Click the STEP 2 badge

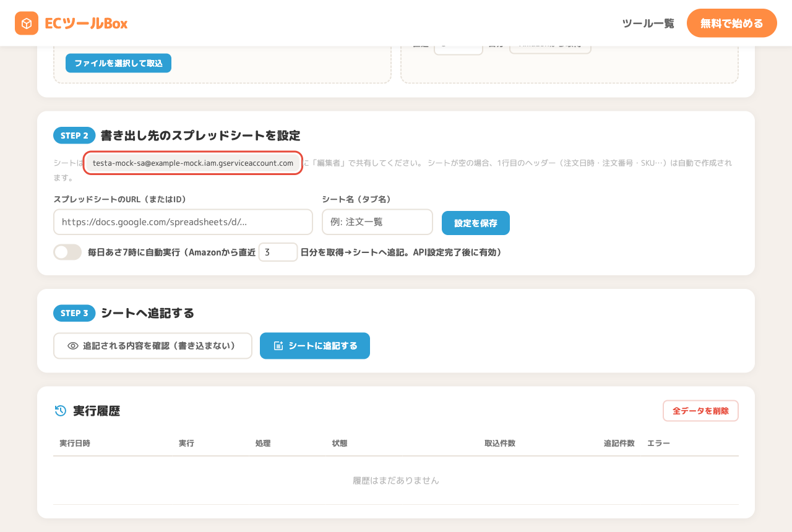tap(74, 135)
